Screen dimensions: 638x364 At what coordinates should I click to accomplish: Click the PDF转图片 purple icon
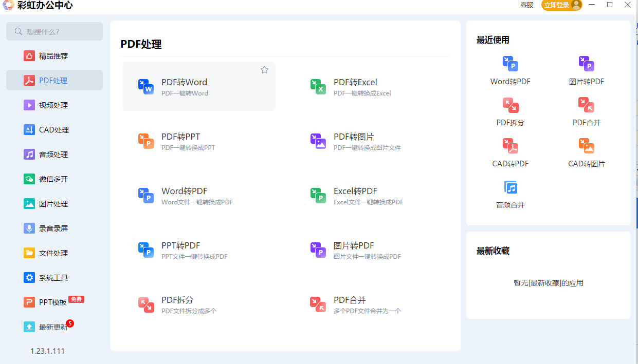pyautogui.click(x=318, y=141)
